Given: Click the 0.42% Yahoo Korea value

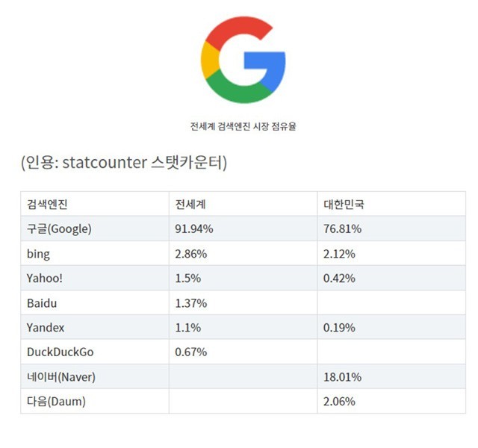Looking at the screenshot, I should click(339, 278).
